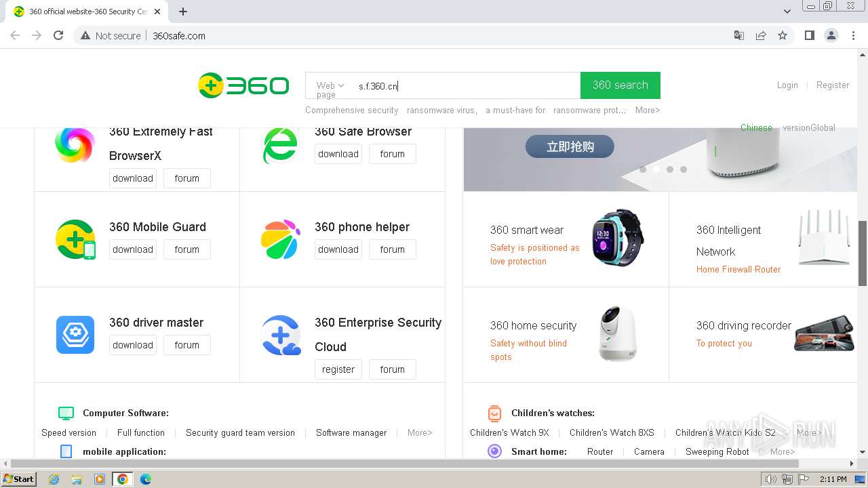Register for 360 Enterprise Security Cloud
Image resolution: width=868 pixels, height=488 pixels.
[338, 369]
